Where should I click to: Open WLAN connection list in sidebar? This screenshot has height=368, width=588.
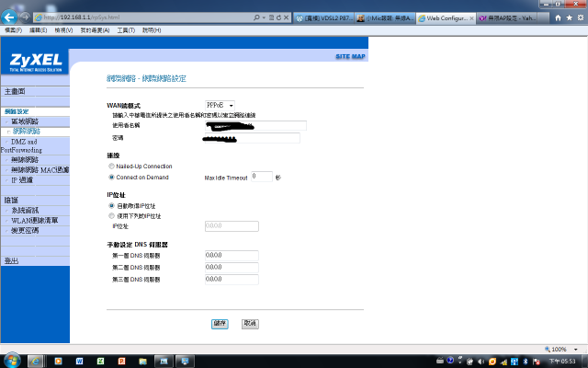click(x=35, y=221)
